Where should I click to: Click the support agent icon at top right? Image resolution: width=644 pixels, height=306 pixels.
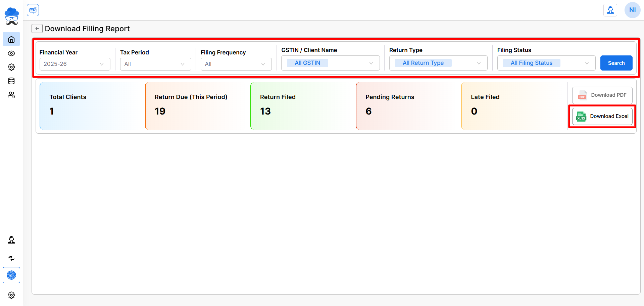click(x=610, y=10)
